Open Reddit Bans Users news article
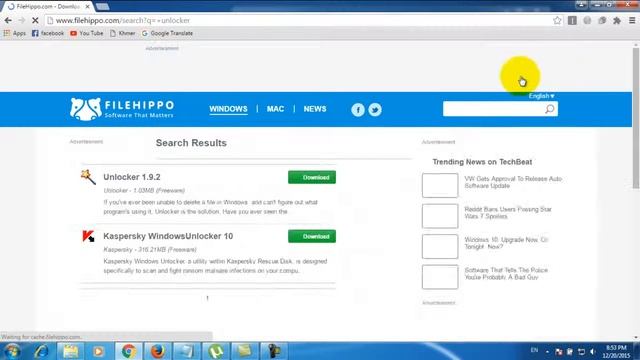The width and height of the screenshot is (640, 360). point(508,213)
